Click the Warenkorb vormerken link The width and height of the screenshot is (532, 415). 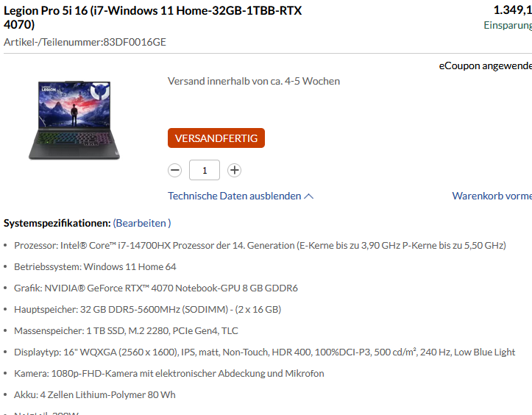(x=492, y=196)
